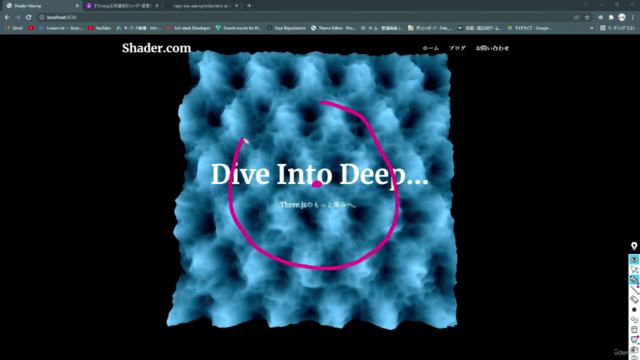This screenshot has width=640, height=360.
Task: Click the extension icon left of puzzle icon
Action: [x=600, y=18]
